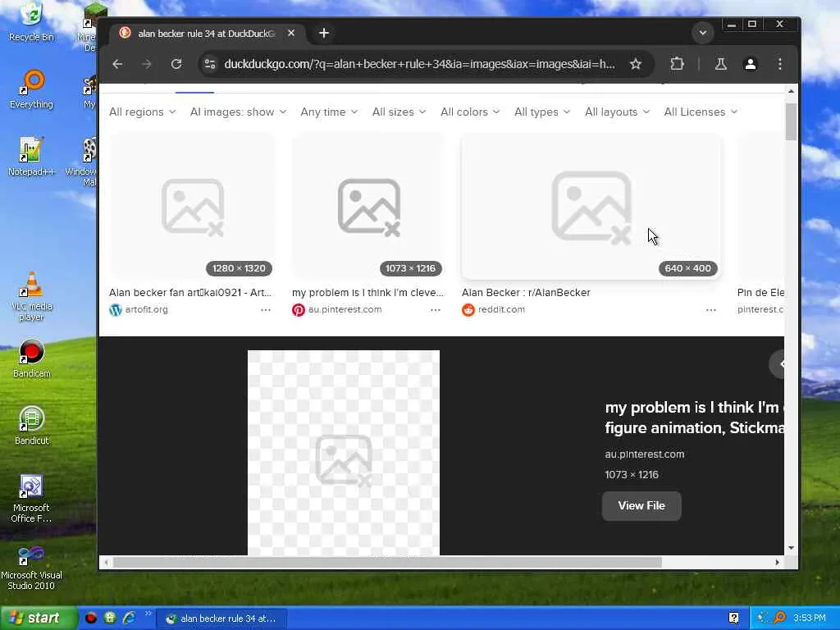
Task: Expand the tab search dropdown arrow
Action: coord(702,33)
